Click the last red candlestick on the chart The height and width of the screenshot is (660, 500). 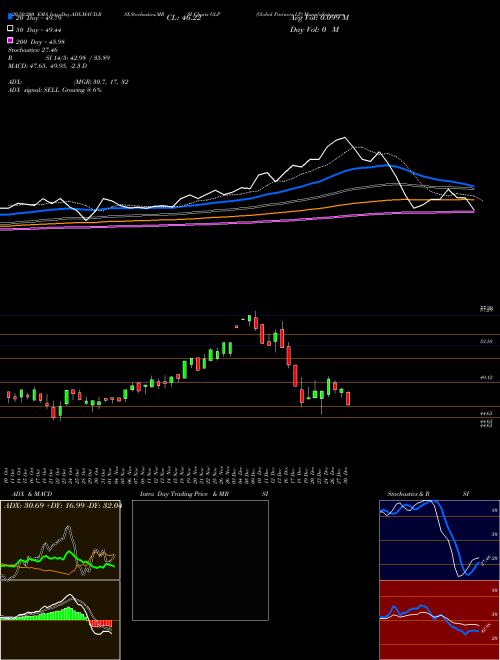point(348,398)
